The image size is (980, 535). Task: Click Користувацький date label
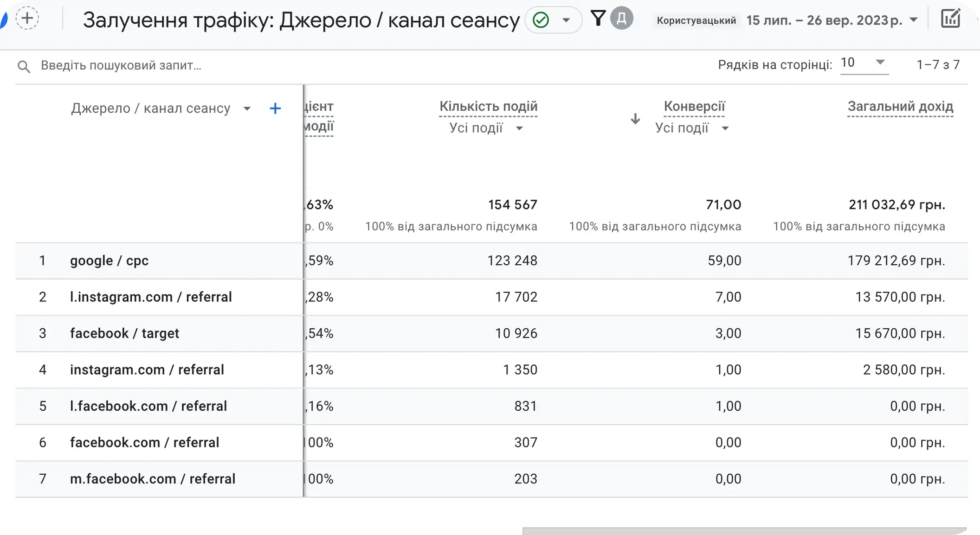pyautogui.click(x=696, y=20)
